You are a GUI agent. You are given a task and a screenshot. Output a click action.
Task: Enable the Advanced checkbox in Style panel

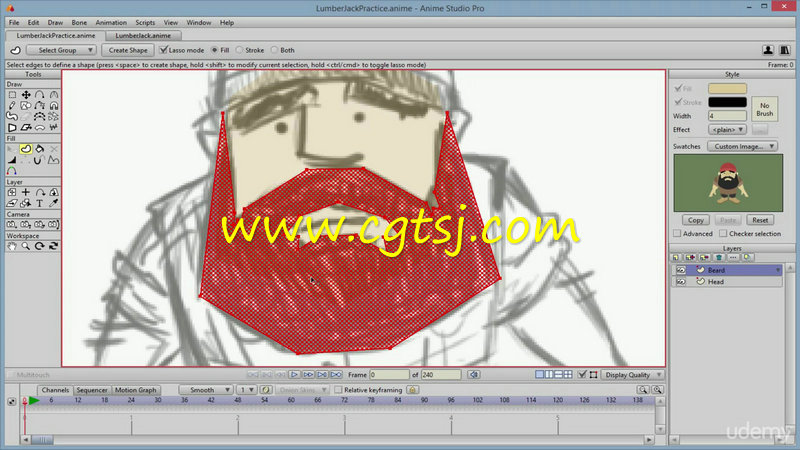click(677, 233)
